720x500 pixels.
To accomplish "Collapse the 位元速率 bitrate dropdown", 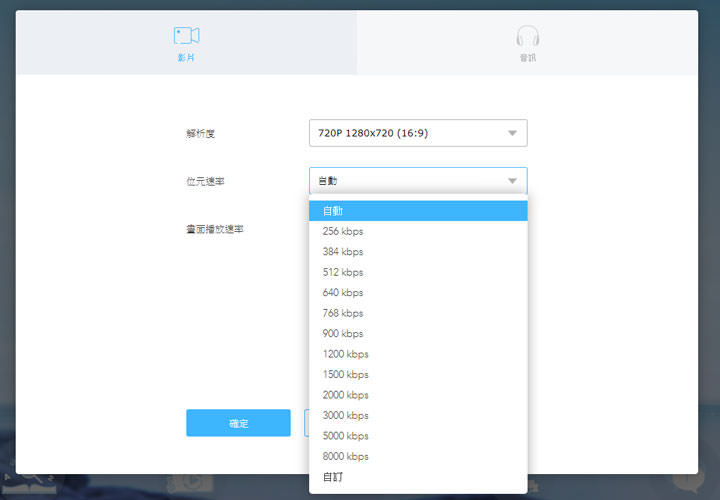I will [418, 181].
